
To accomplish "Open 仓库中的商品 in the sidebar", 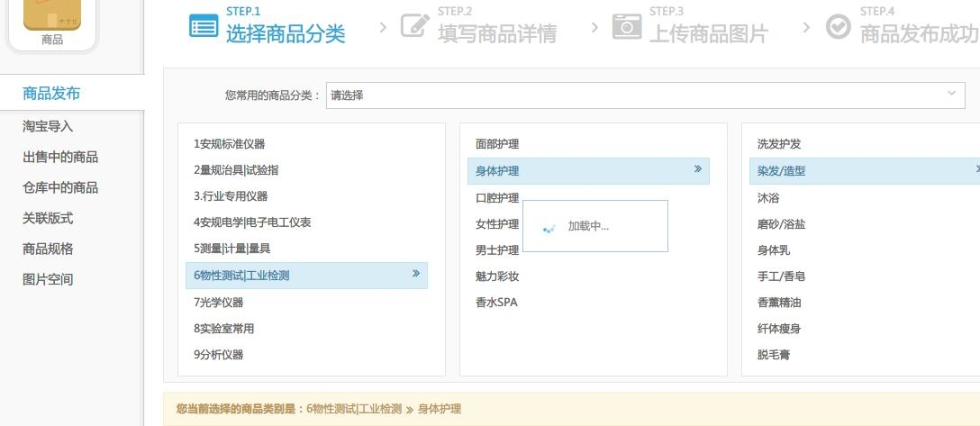I will click(x=60, y=187).
